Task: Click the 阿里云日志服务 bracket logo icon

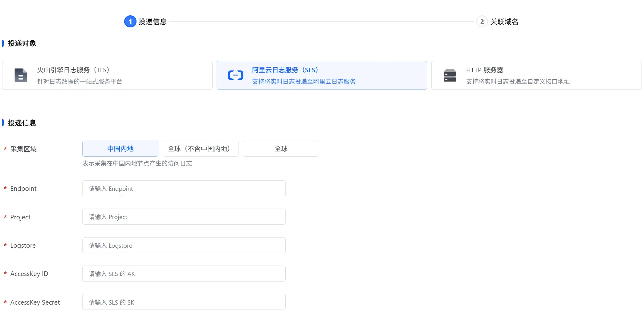Action: pos(235,75)
